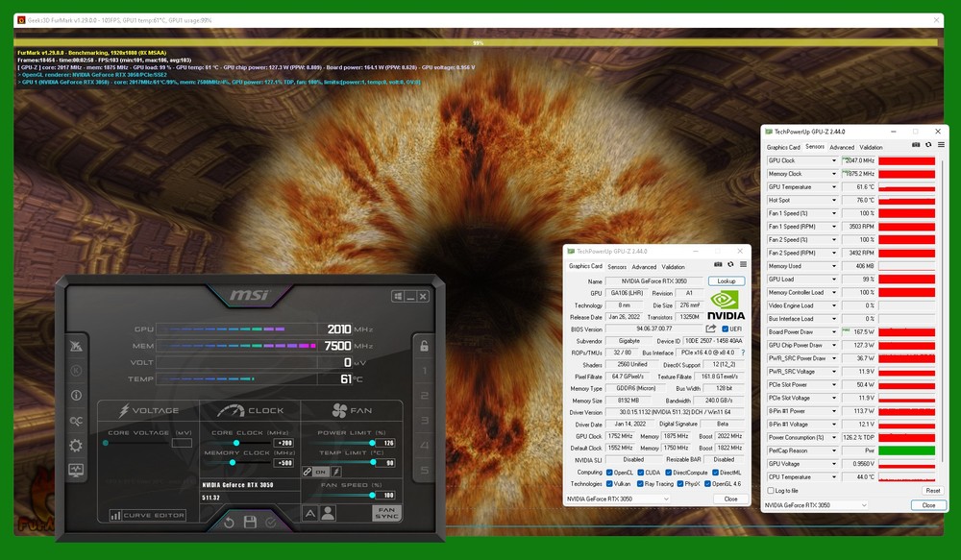Take screenshot in GPU-Z Graphics Card window
Viewport: 961px width, 560px height.
point(718,265)
